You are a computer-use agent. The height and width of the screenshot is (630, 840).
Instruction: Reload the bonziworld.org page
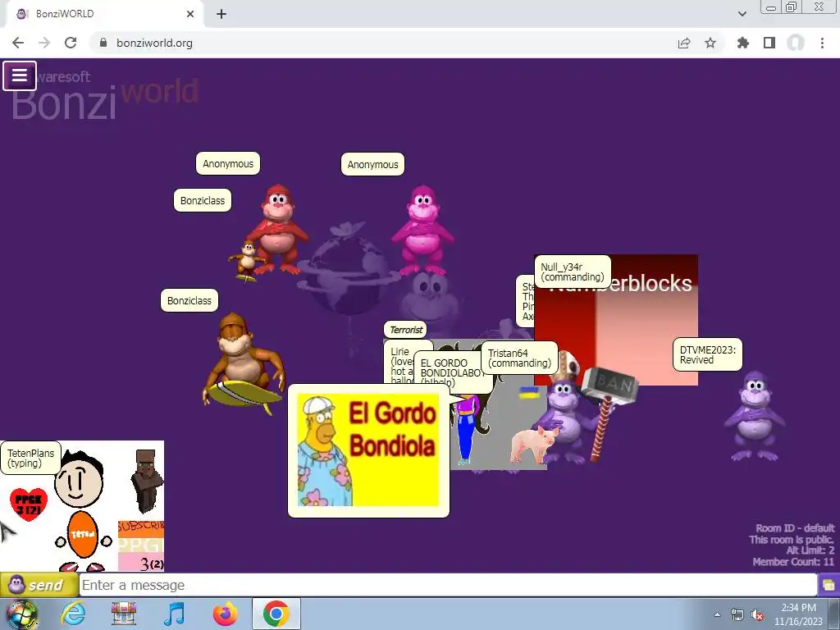click(x=71, y=43)
